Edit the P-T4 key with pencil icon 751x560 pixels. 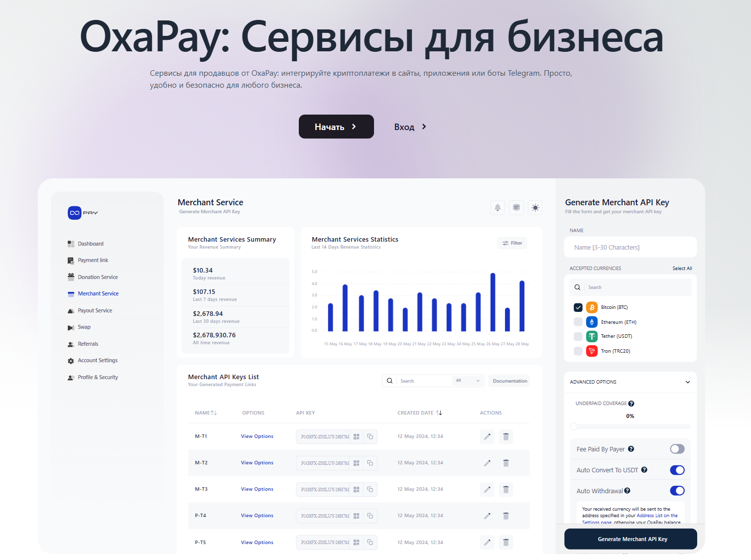488,516
